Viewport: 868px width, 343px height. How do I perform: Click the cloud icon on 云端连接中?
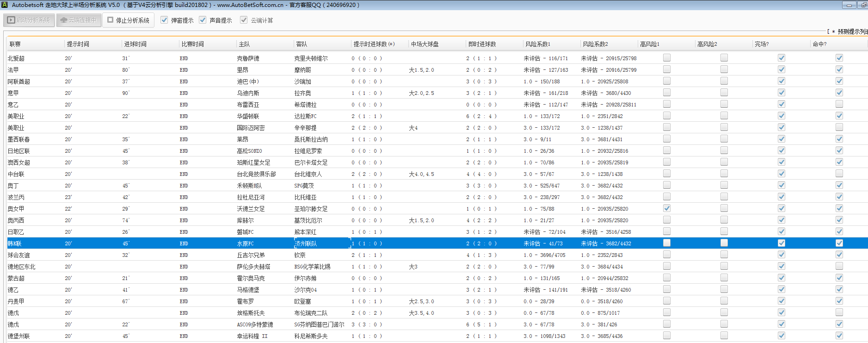pos(64,20)
